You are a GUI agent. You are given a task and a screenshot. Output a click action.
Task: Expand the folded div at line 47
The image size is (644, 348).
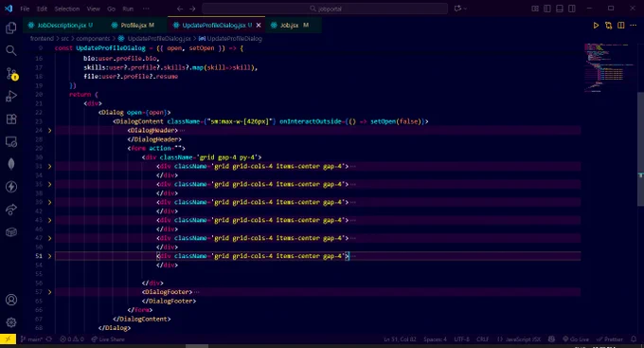click(x=49, y=238)
